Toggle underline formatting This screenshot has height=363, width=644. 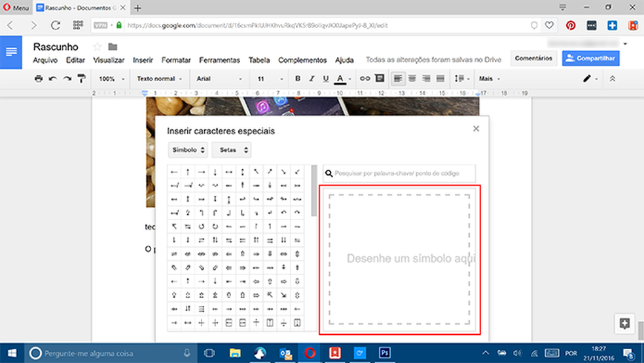pos(326,79)
